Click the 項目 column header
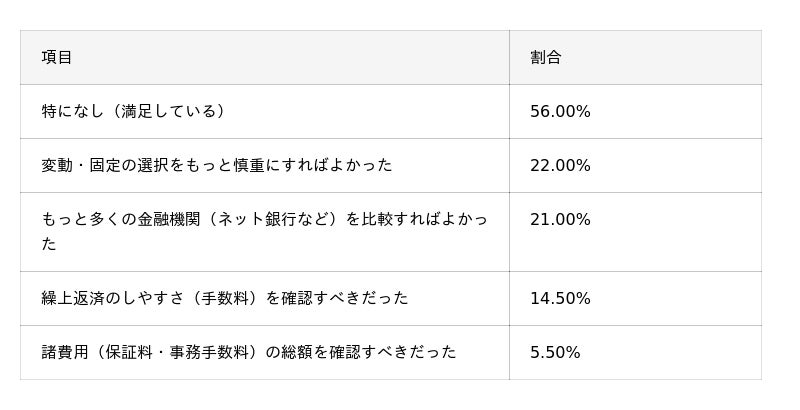This screenshot has height=410, width=800. 57,58
